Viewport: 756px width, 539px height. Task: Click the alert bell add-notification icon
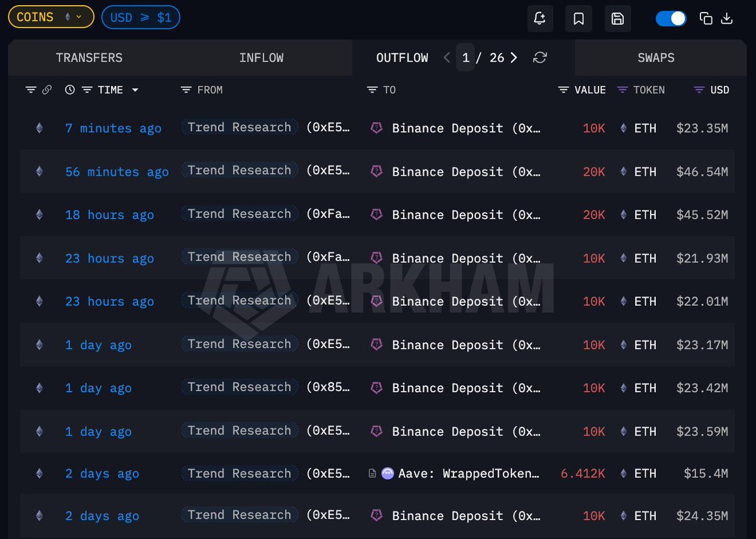click(540, 19)
